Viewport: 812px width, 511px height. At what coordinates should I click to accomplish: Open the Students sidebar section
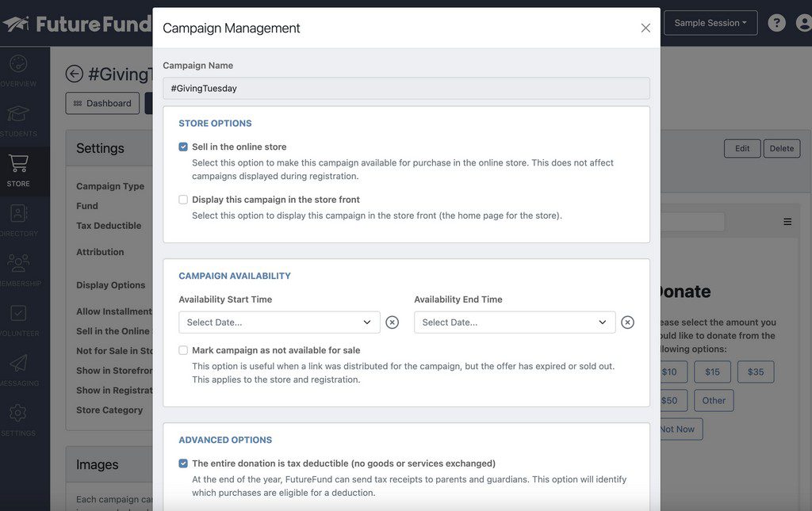coord(18,121)
